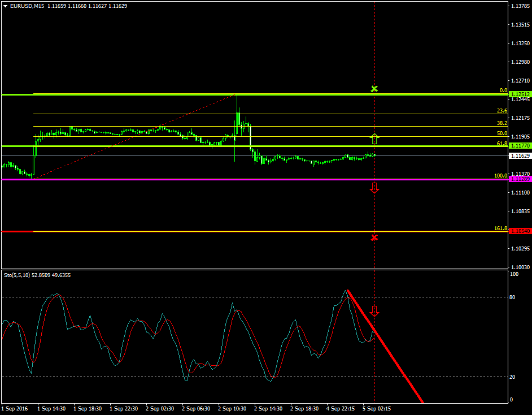Viewport: 532px width, 415px height.
Task: Click the EURUSD,M15 chart title
Action: 27,6
